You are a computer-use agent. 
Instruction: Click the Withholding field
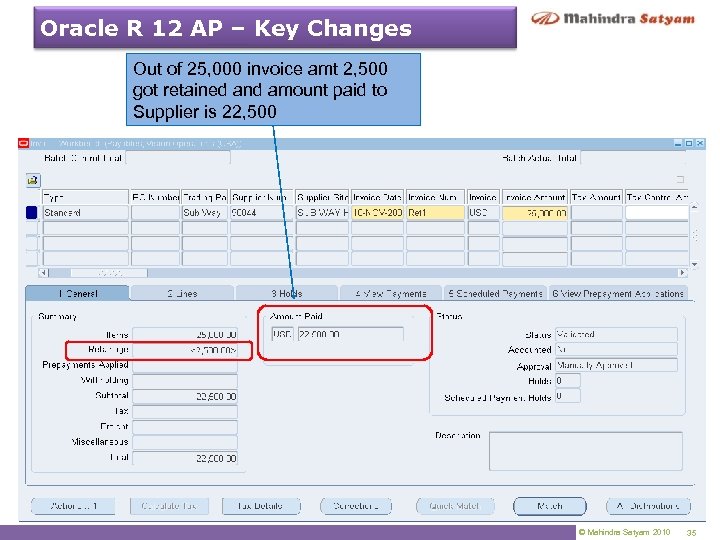pyautogui.click(x=185, y=381)
